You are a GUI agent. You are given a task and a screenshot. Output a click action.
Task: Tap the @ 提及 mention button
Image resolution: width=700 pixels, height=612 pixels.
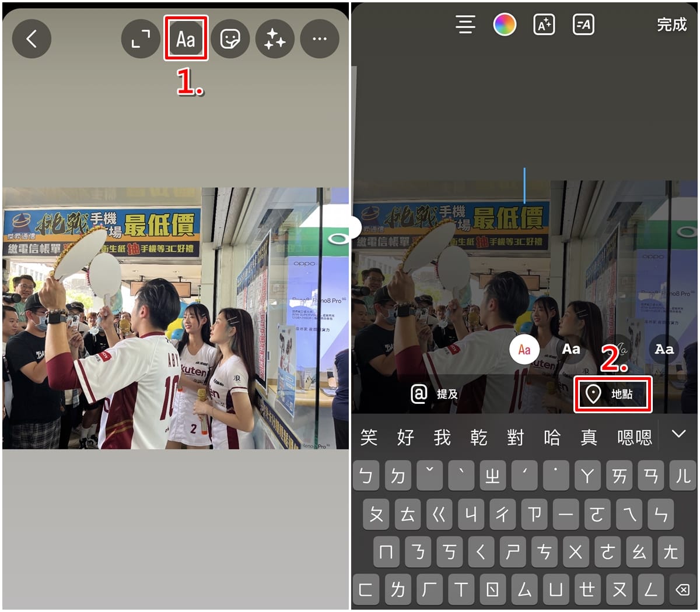435,394
